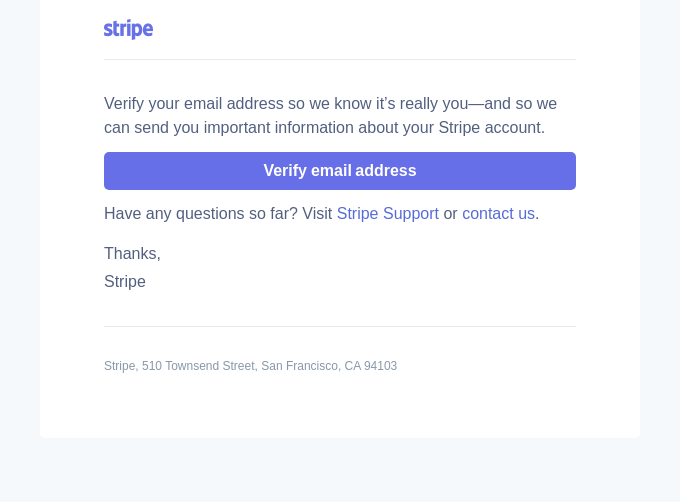Click the 94103 zip code

380,366
